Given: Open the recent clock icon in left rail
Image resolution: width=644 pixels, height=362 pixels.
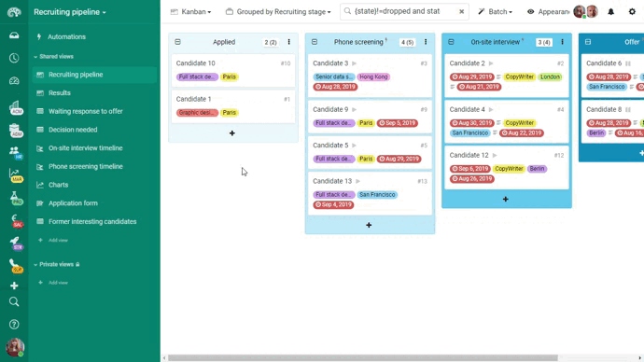Looking at the screenshot, I should click(14, 58).
